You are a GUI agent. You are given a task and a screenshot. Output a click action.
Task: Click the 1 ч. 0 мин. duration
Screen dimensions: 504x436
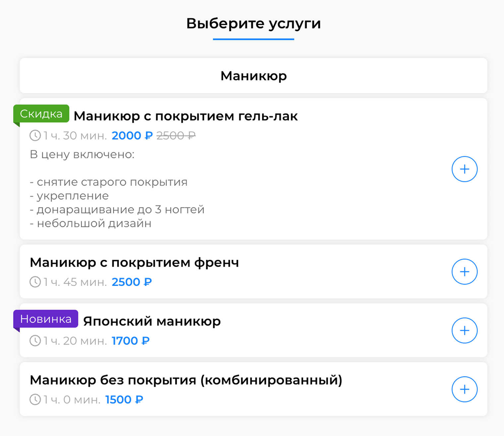pyautogui.click(x=72, y=400)
